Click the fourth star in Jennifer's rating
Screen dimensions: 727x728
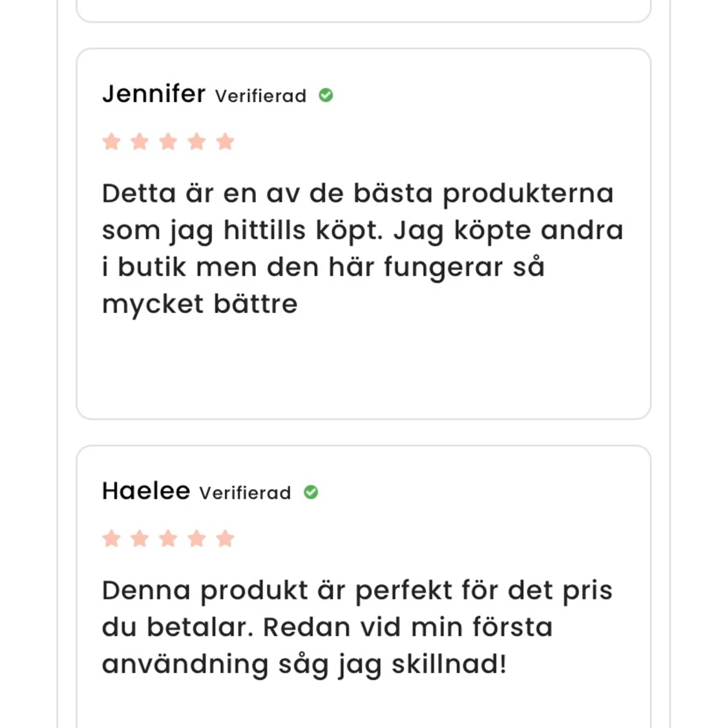pyautogui.click(x=196, y=142)
